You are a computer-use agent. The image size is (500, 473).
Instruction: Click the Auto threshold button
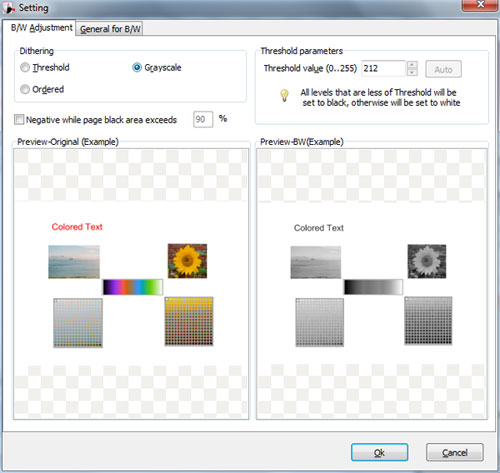point(443,69)
